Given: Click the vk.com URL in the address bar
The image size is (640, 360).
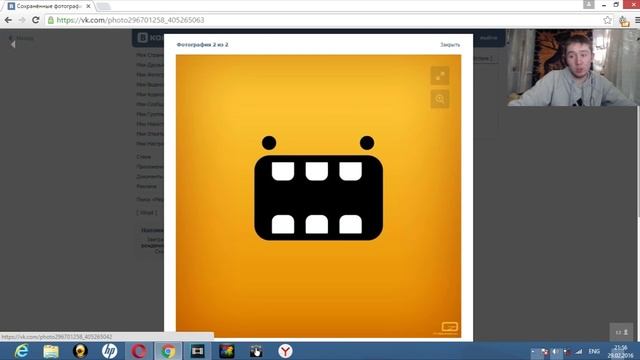Looking at the screenshot, I should (130, 20).
